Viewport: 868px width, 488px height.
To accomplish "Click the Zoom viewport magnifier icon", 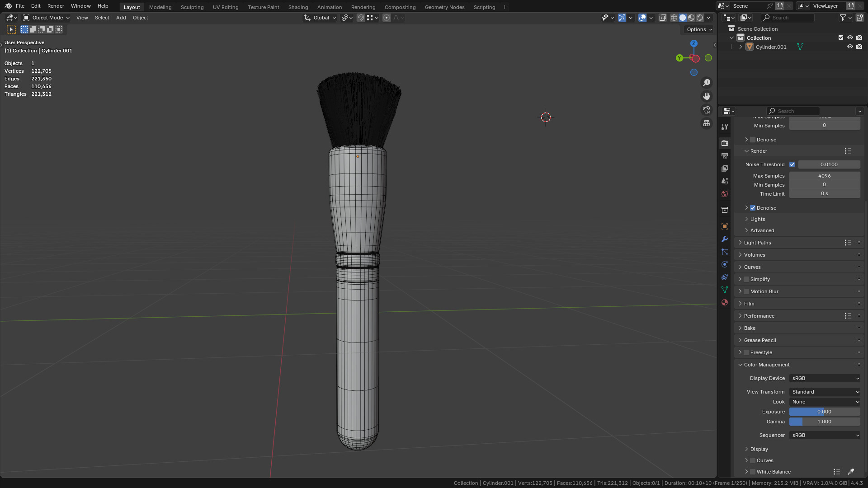I will (707, 83).
